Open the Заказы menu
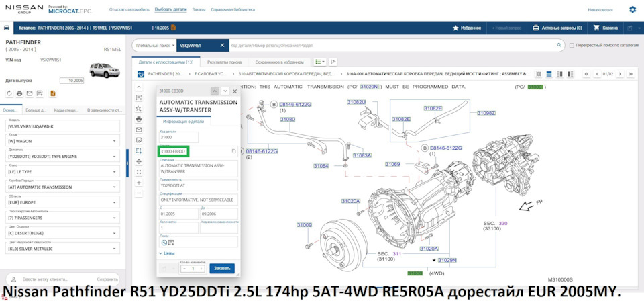Screen dimensions: 644x301 point(199,9)
